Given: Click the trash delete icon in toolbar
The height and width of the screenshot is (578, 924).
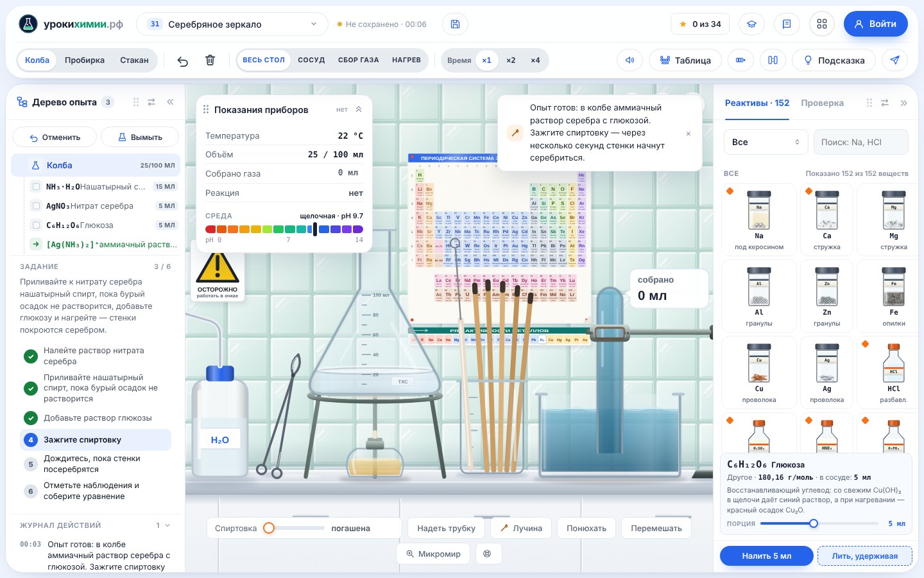Looking at the screenshot, I should point(210,60).
